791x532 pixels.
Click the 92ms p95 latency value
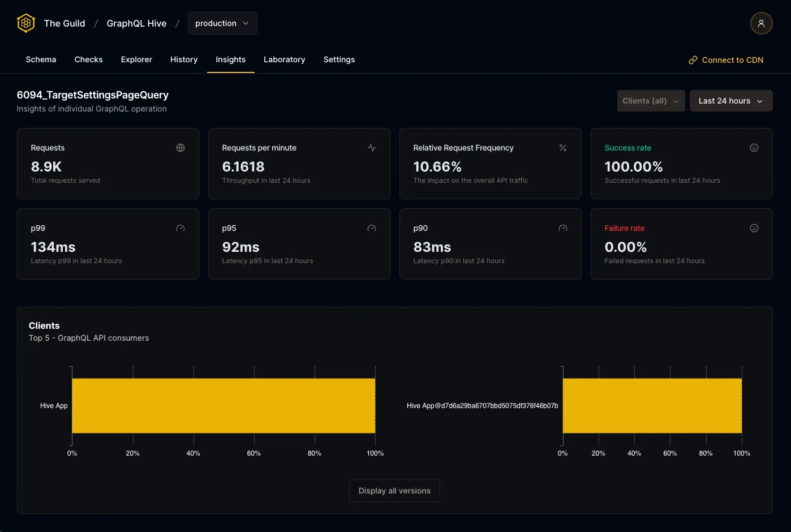(x=241, y=247)
